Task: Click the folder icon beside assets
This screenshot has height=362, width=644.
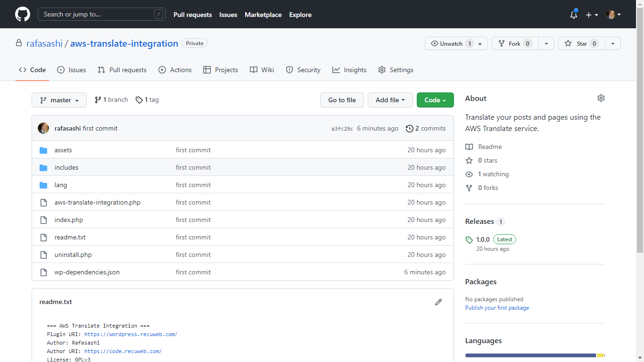Action: (x=43, y=150)
